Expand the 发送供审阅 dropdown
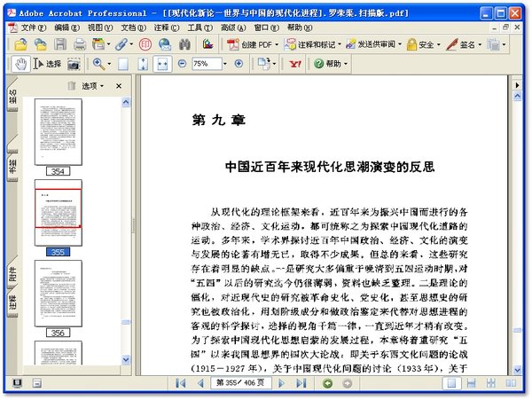Viewport: 532px width, 400px height. click(400, 44)
